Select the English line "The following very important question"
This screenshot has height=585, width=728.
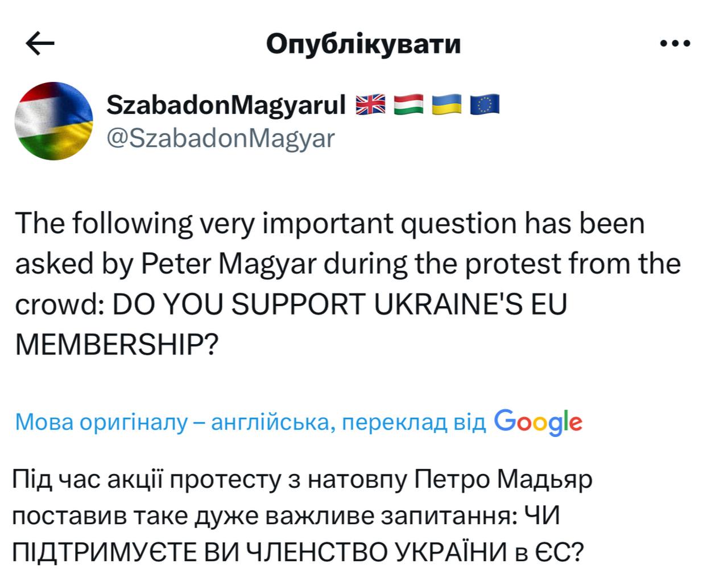point(330,223)
